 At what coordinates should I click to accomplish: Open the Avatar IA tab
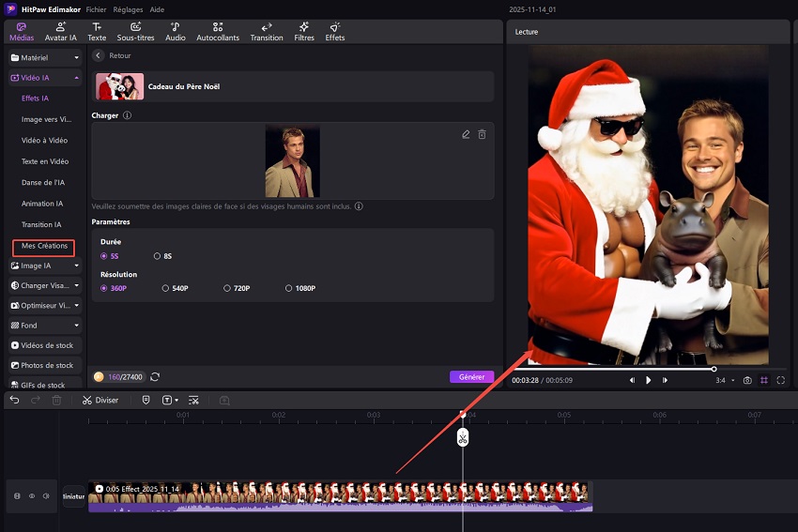[x=61, y=32]
